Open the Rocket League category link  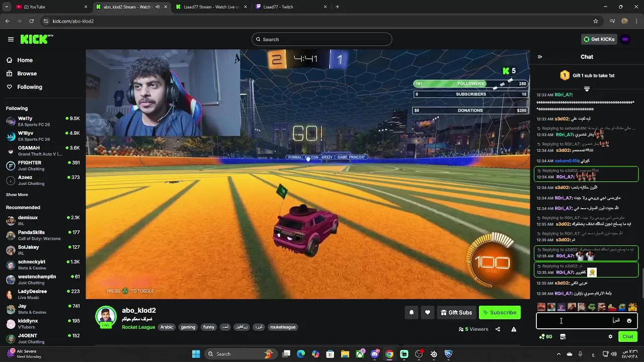[138, 327]
